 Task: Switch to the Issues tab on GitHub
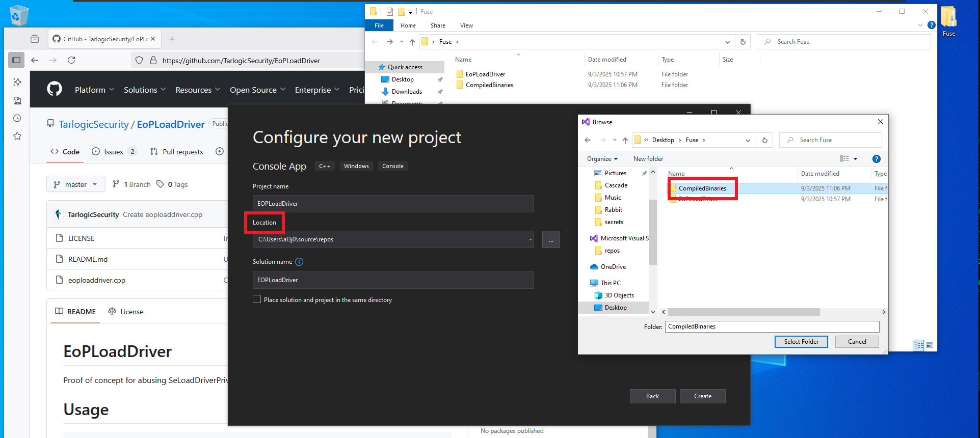[x=113, y=152]
